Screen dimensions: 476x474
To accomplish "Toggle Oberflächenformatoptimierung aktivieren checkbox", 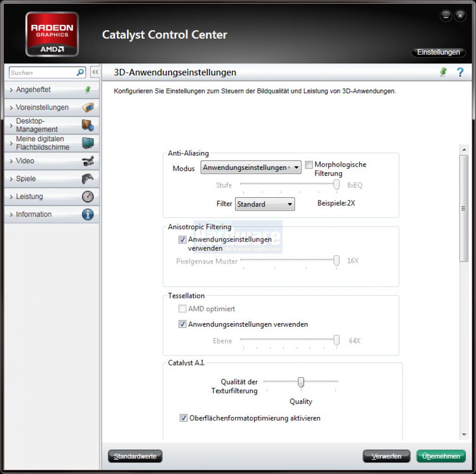I will pyautogui.click(x=183, y=418).
